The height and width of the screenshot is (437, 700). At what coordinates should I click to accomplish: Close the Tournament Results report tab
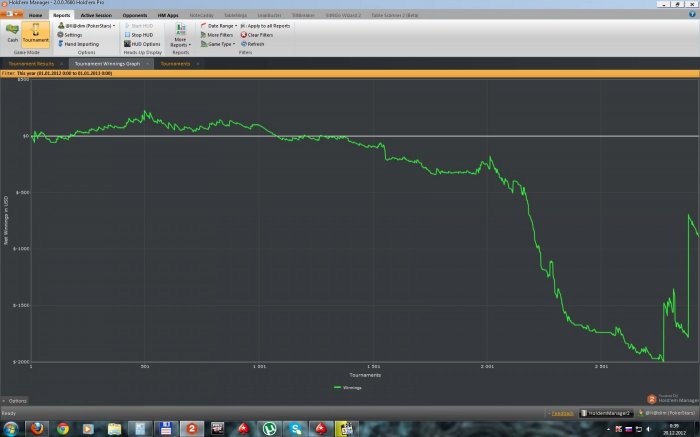click(x=62, y=64)
